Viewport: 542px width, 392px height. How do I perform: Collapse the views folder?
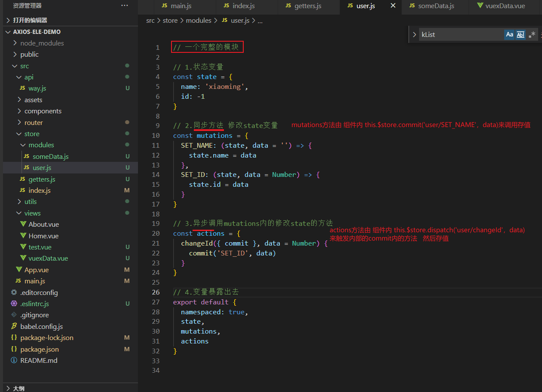pyautogui.click(x=70, y=213)
